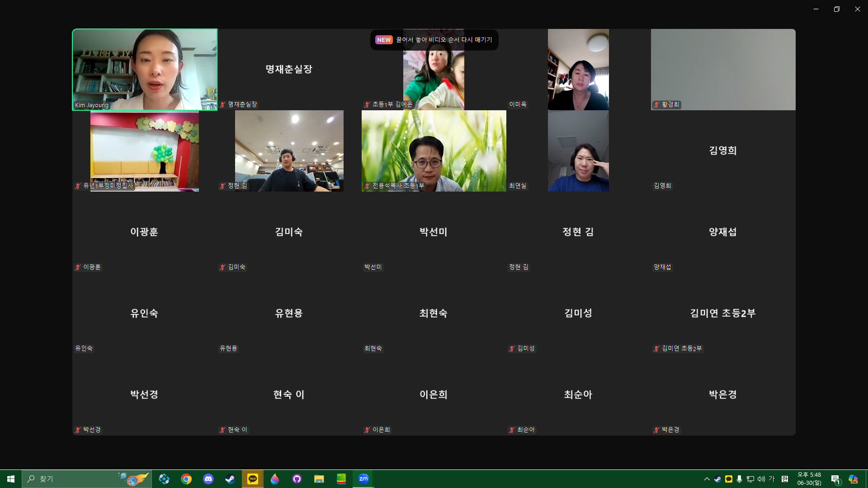Click the muted mic icon for 김미숙
Image resolution: width=868 pixels, height=488 pixels.
(222, 267)
